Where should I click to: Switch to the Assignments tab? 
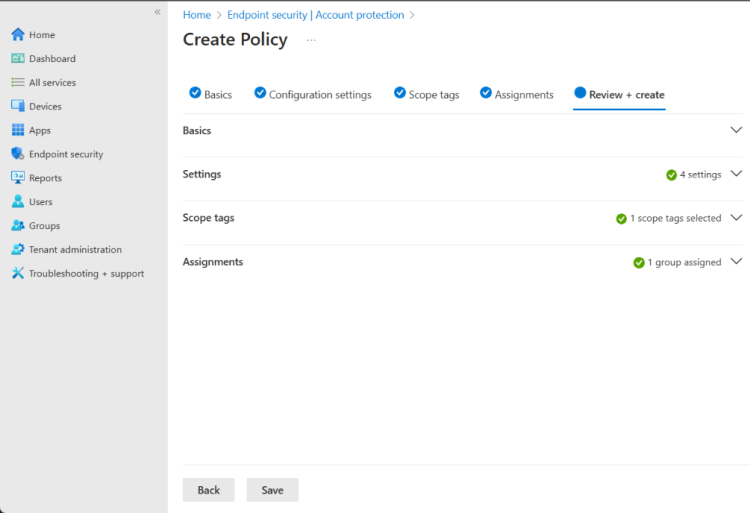tap(517, 95)
